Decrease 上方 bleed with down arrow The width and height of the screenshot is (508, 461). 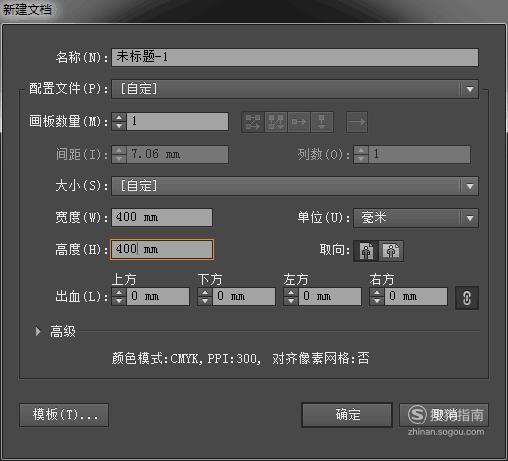(x=119, y=301)
